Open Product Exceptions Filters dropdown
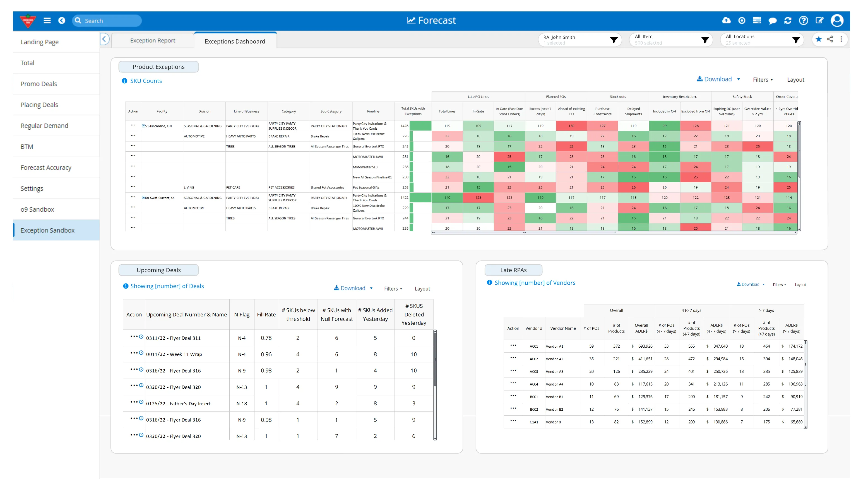This screenshot has height=494, width=868. pos(763,80)
